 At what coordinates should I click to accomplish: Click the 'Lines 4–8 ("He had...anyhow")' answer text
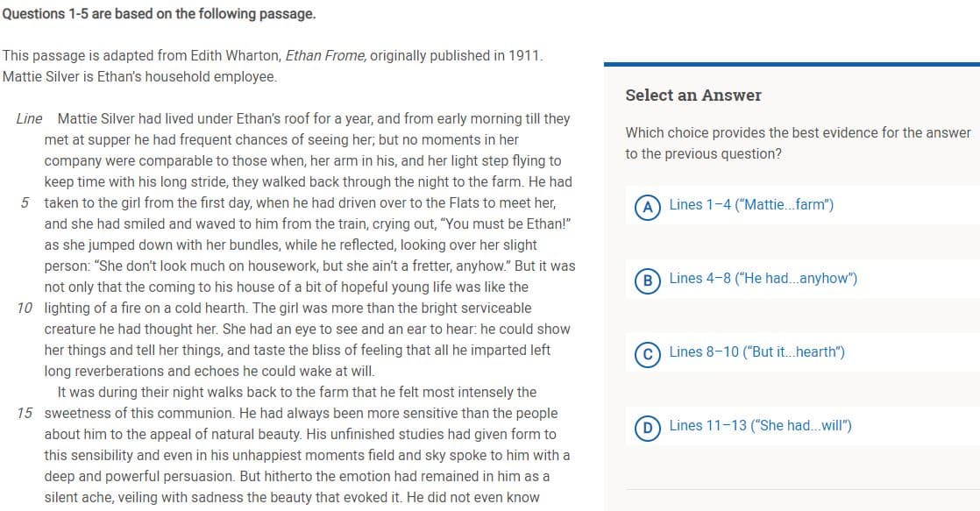click(x=763, y=279)
